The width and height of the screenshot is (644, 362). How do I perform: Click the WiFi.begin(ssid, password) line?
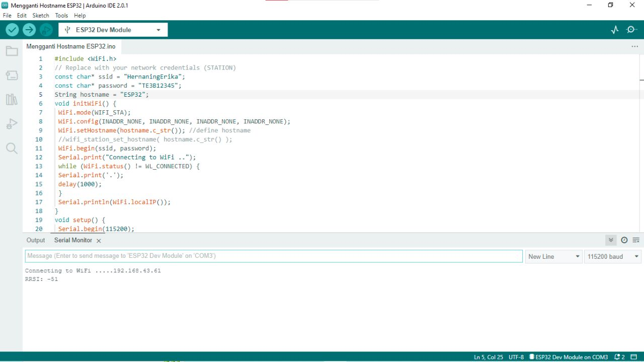[107, 149]
